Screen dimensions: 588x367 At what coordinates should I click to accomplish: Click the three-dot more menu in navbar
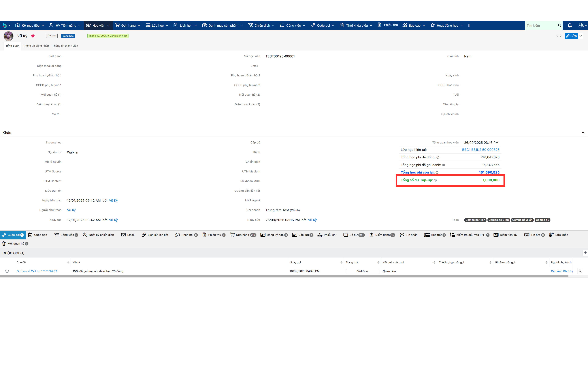[469, 25]
